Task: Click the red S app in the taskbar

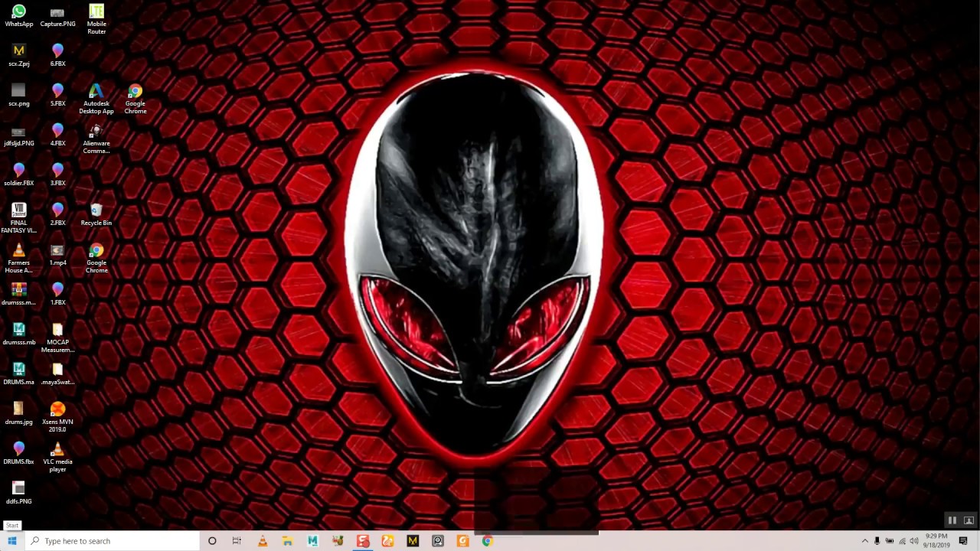Action: click(x=363, y=541)
